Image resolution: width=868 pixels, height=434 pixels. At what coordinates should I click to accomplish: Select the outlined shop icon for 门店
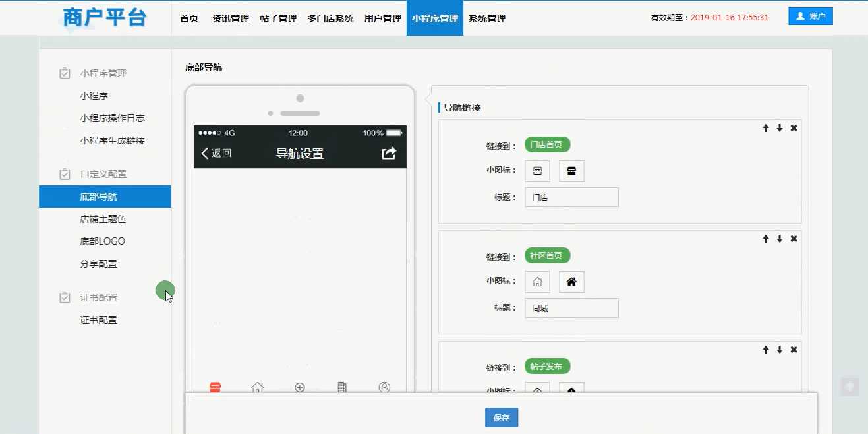(537, 171)
